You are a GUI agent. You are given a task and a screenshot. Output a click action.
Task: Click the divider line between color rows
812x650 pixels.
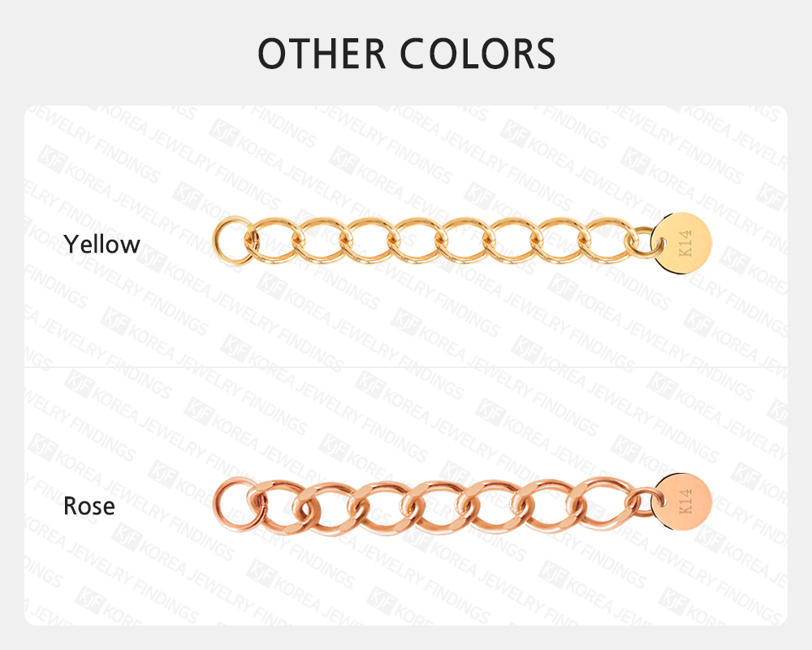pos(406,367)
